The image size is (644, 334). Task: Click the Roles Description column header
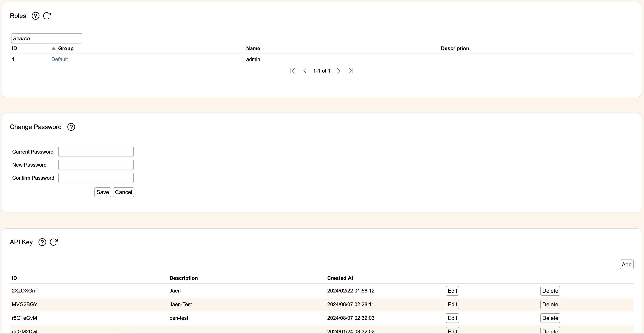pyautogui.click(x=455, y=48)
